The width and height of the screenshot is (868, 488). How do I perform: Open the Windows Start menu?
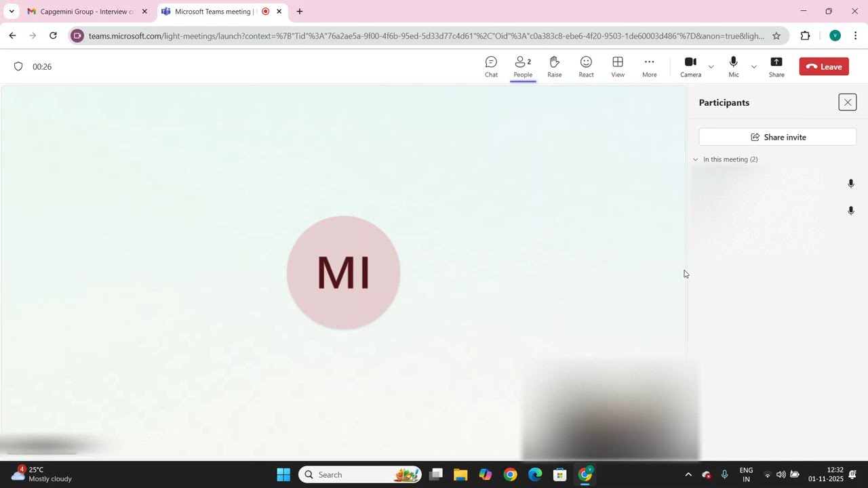pyautogui.click(x=283, y=474)
